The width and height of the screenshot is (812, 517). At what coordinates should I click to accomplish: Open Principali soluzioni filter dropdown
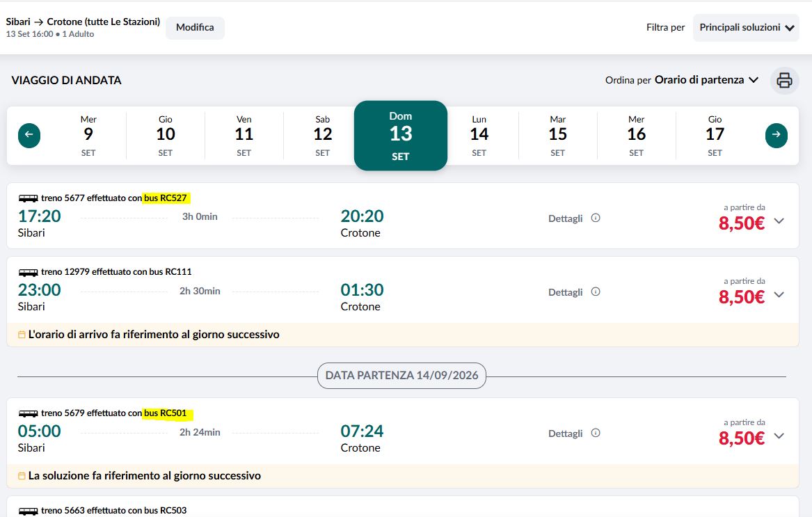pyautogui.click(x=746, y=27)
